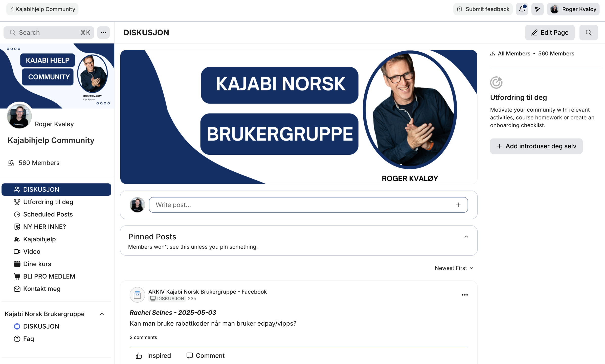Open the Roger Kvaløy account menu
The width and height of the screenshot is (605, 364).
pyautogui.click(x=573, y=9)
